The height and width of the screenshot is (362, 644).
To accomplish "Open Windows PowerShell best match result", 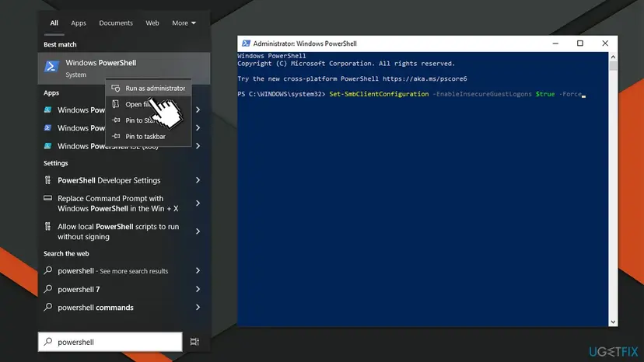I will [124, 68].
